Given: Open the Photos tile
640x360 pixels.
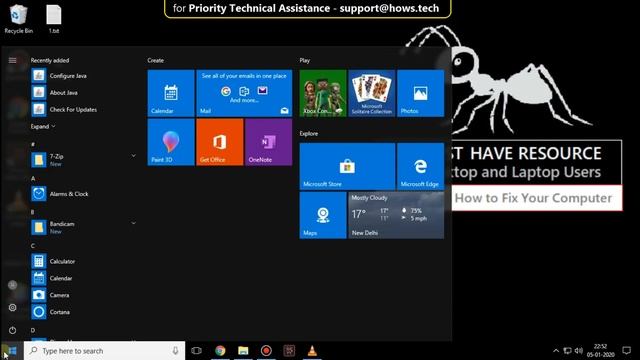Looking at the screenshot, I should tap(420, 93).
